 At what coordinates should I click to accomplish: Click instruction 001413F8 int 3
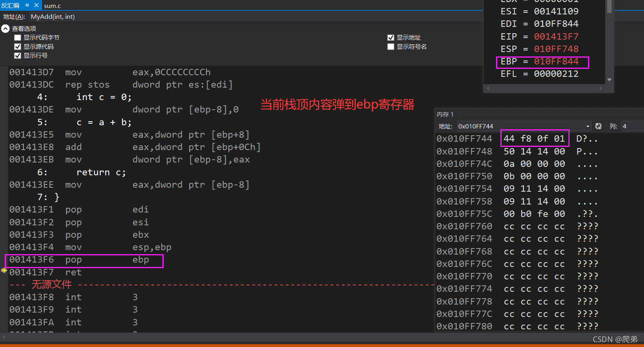(74, 297)
